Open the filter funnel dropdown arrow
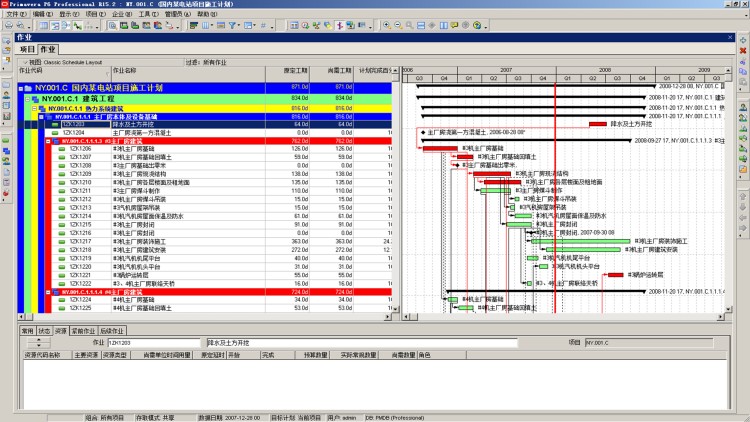 pyautogui.click(x=239, y=25)
